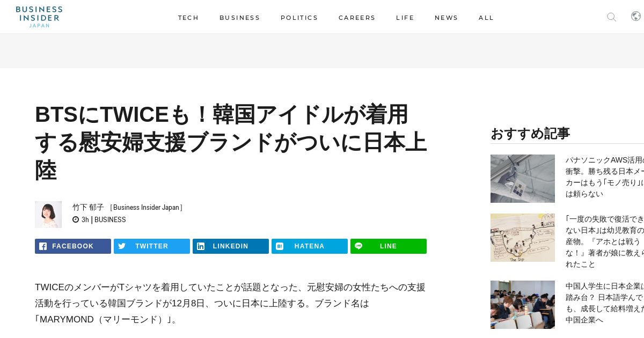Screen dimensions: 644x338
Task: Go to the NEWS section
Action: (x=447, y=18)
